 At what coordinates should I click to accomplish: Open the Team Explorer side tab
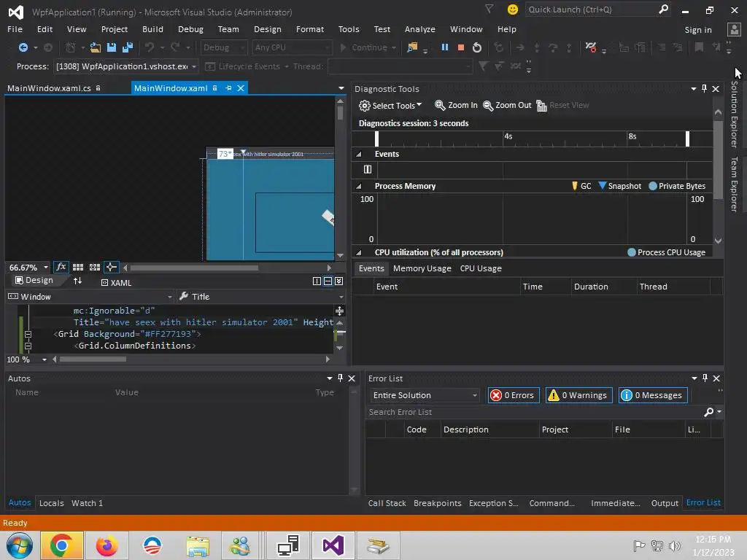734,184
